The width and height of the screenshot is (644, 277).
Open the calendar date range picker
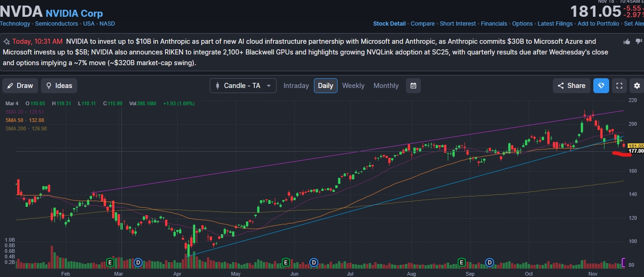click(x=413, y=86)
